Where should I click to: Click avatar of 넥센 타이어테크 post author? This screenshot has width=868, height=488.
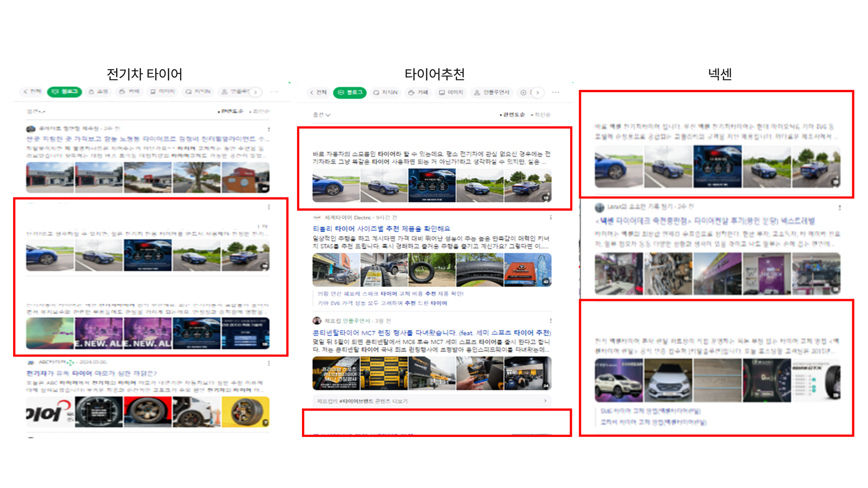point(600,207)
